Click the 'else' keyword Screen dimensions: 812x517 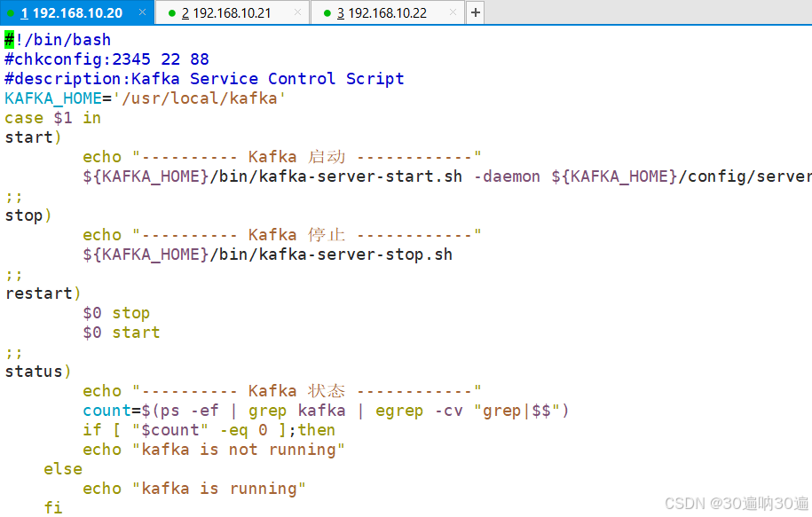[x=63, y=469]
